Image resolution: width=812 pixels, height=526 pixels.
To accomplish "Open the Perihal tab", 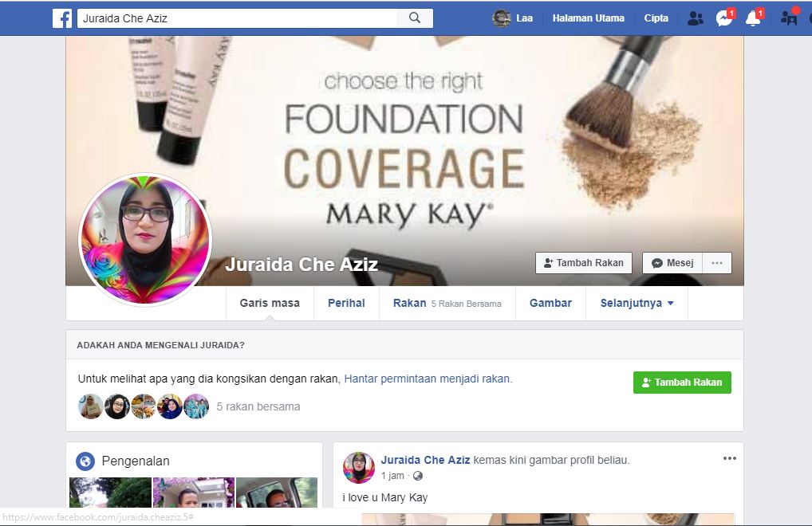I will pyautogui.click(x=346, y=303).
